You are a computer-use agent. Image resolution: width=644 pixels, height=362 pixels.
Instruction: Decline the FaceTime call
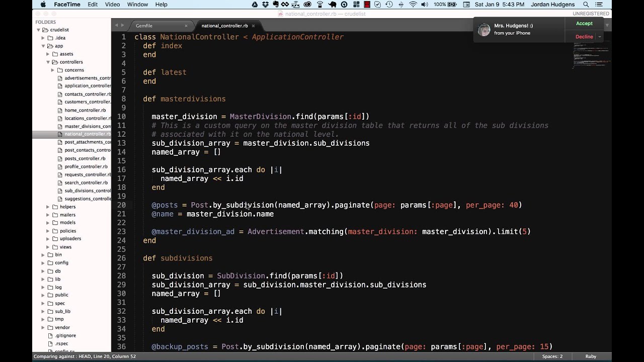pos(584,37)
